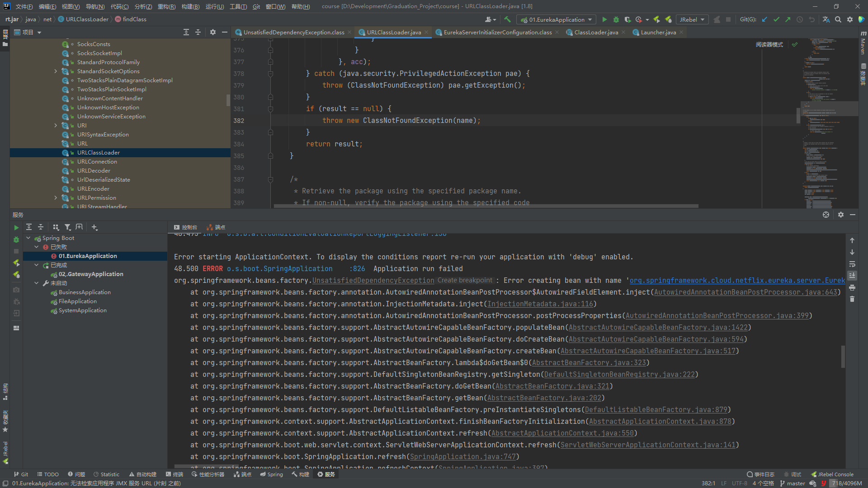The height and width of the screenshot is (488, 868).
Task: Open the 文件(F) menu
Action: click(x=24, y=6)
